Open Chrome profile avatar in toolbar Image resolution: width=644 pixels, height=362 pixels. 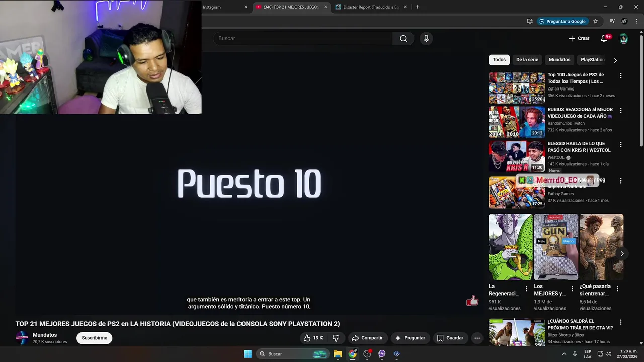[624, 21]
